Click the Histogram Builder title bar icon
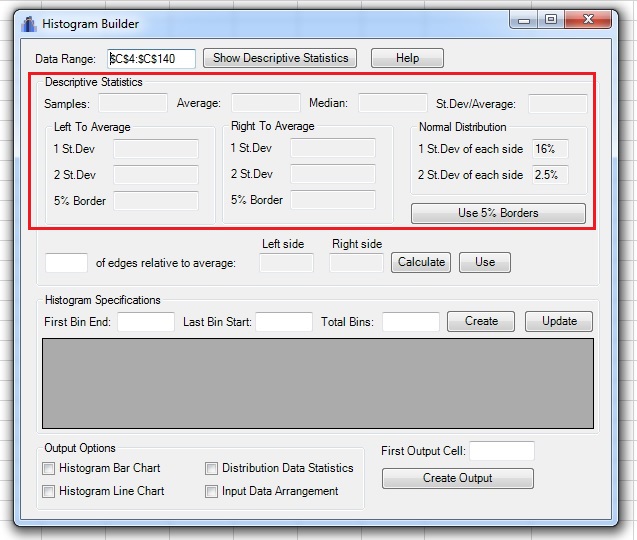Image resolution: width=637 pixels, height=540 pixels. (29, 24)
